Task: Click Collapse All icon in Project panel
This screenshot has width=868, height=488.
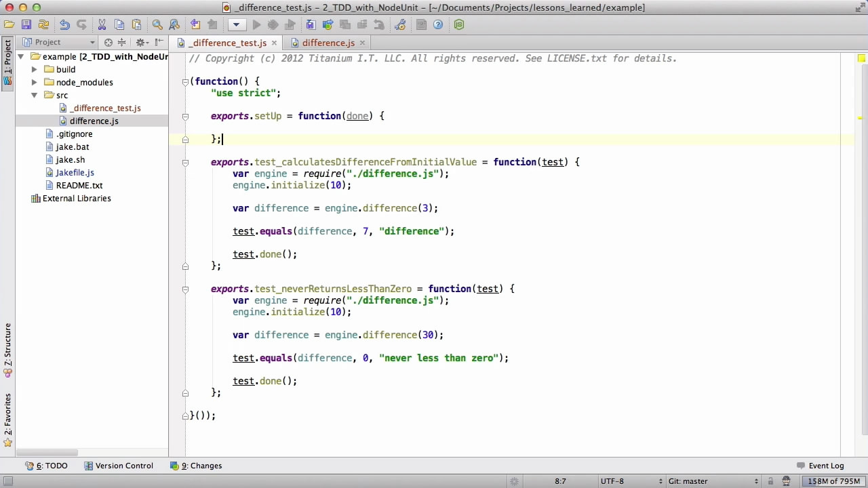Action: pyautogui.click(x=121, y=42)
